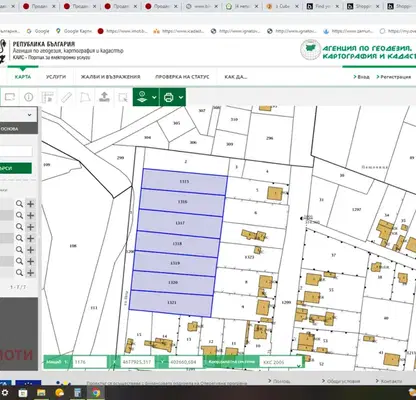Add first search result with plus icon

(x=30, y=204)
